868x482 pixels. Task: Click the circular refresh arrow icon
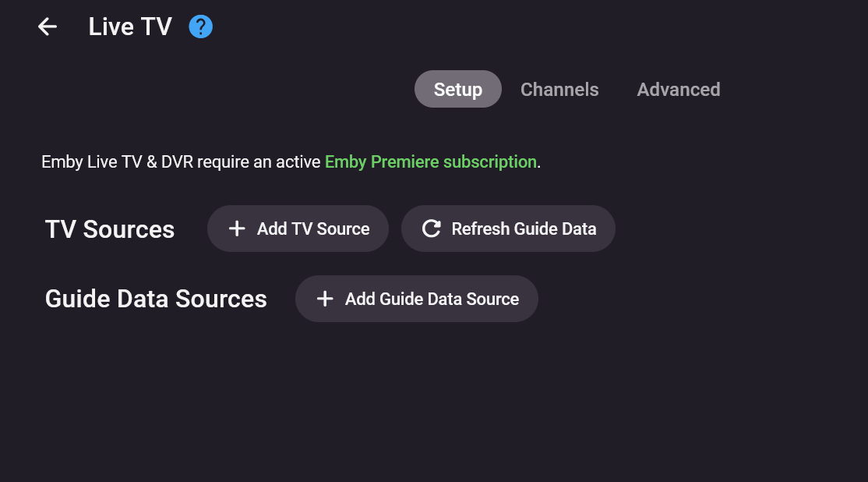click(x=431, y=229)
